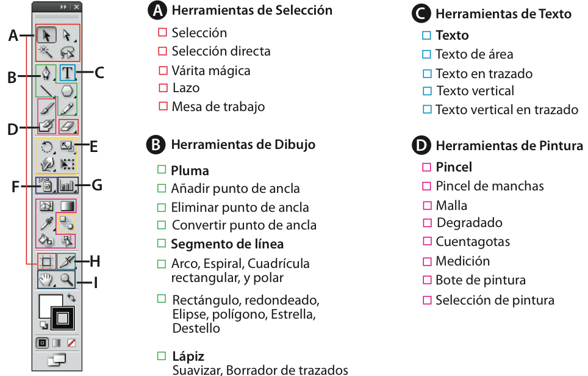This screenshot has height=376, width=588.
Task: Expand the Pen tool group flyout
Action: 54,79
